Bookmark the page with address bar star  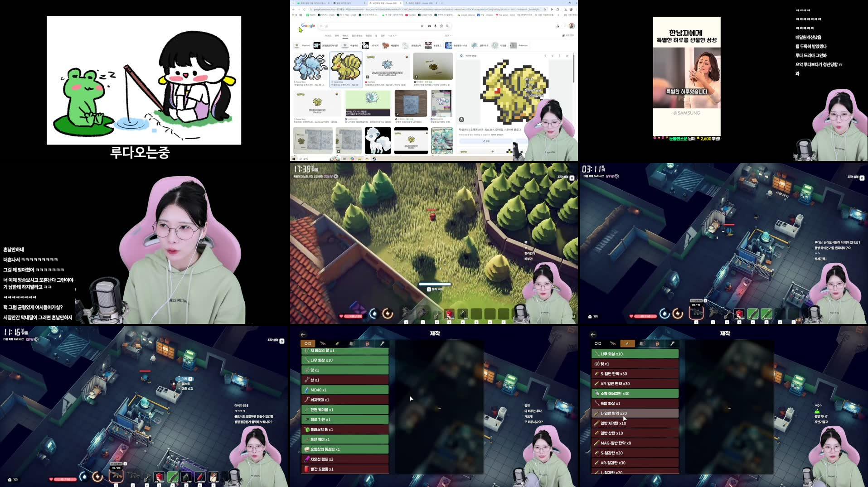pos(544,9)
